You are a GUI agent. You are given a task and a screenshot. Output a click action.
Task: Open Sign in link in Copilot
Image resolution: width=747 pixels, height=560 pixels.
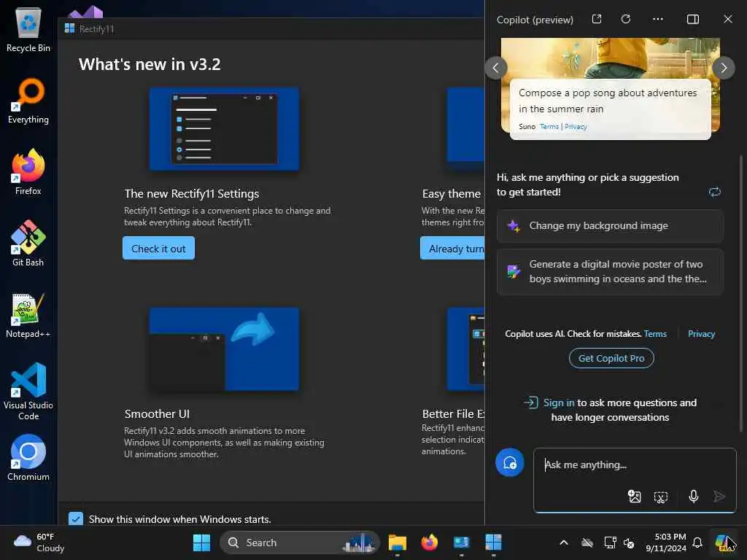coord(559,402)
